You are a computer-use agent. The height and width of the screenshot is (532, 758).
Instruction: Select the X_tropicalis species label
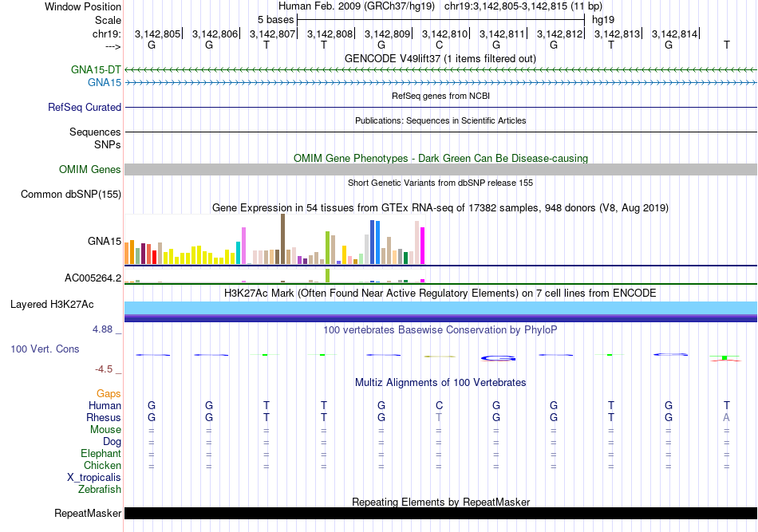tap(94, 478)
